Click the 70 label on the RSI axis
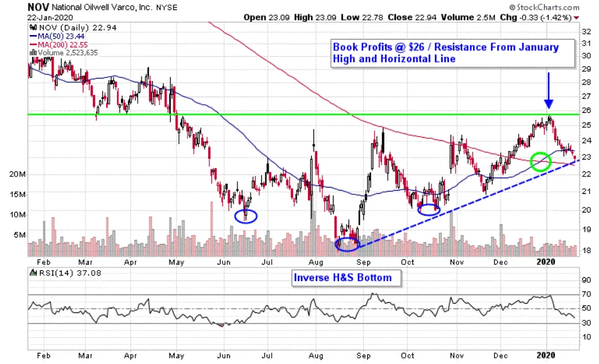Viewport: 599px width, 364px height. (x=587, y=294)
